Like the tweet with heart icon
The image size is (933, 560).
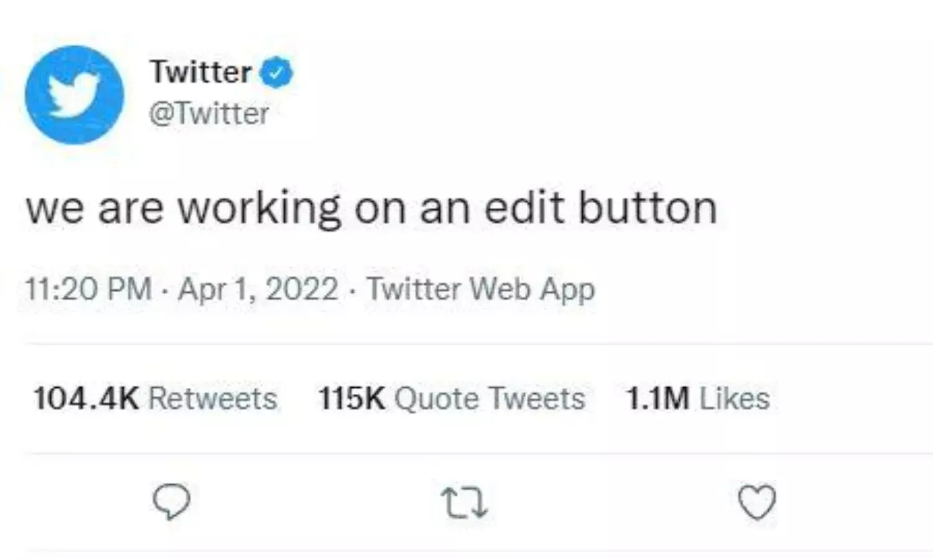coord(757,501)
